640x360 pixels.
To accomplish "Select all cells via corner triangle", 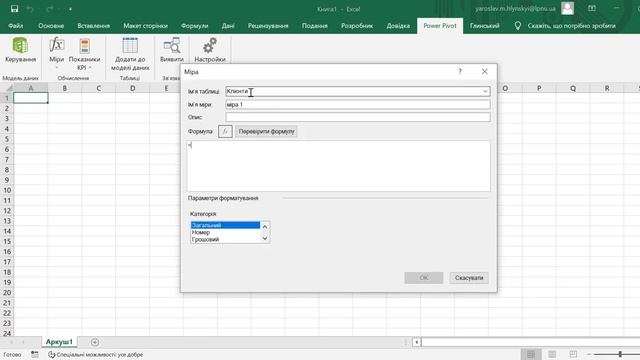I will 8,88.
